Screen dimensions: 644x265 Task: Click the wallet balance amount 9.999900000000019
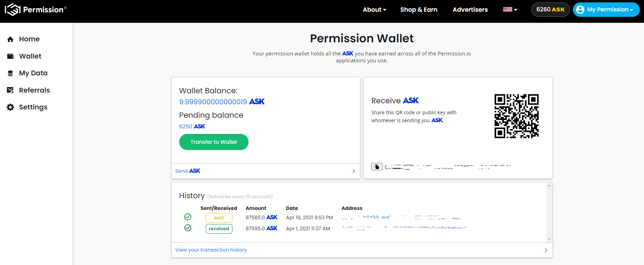click(x=213, y=102)
